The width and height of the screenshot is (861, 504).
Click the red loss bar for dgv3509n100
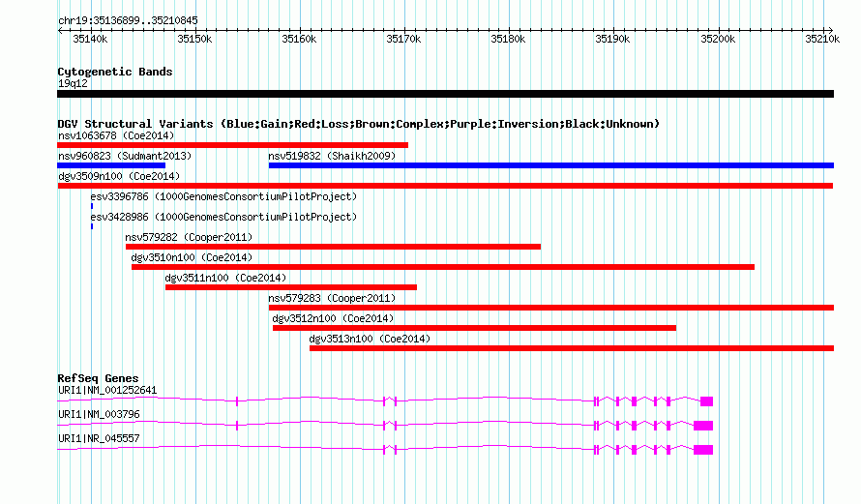coord(445,186)
